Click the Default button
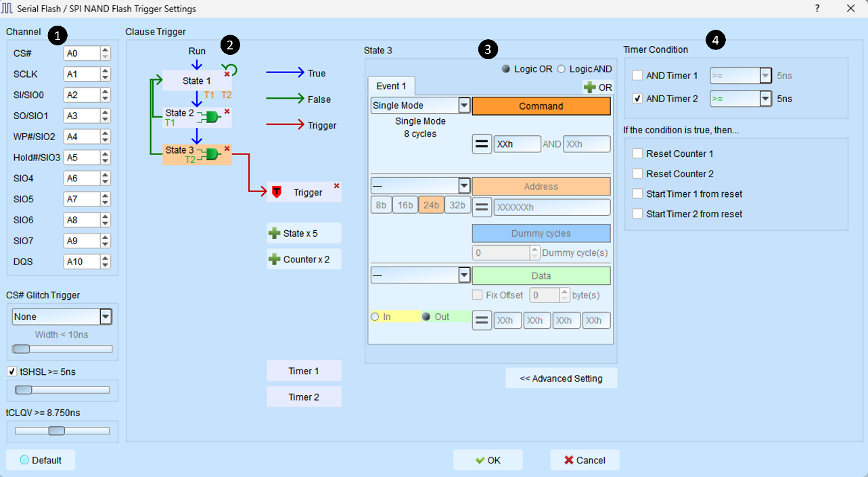 click(41, 460)
